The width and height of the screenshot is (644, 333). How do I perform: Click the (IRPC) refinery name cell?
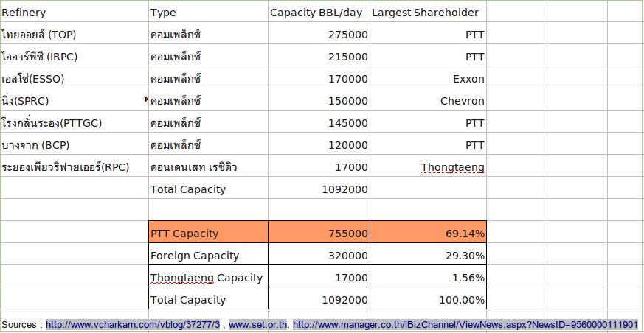click(x=74, y=57)
